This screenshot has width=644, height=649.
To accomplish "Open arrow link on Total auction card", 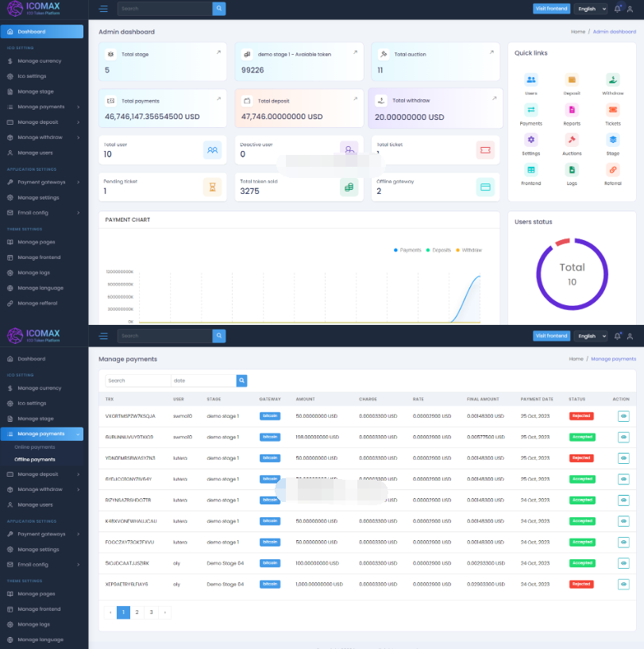I will 491,53.
